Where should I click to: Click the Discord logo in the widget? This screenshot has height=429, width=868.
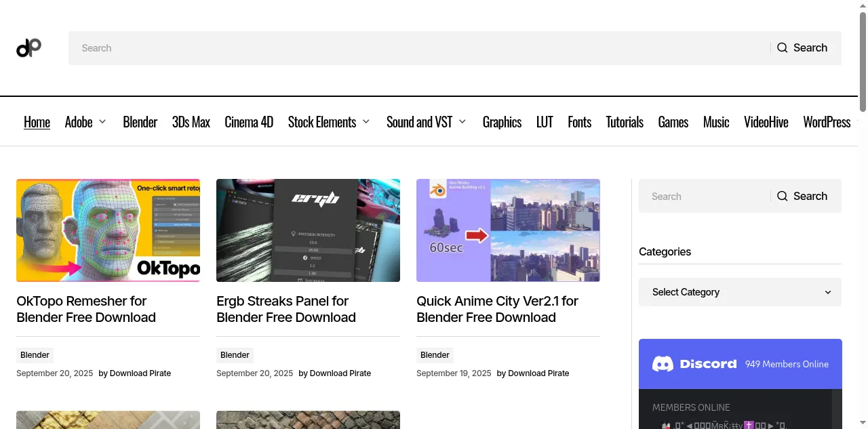click(x=694, y=364)
